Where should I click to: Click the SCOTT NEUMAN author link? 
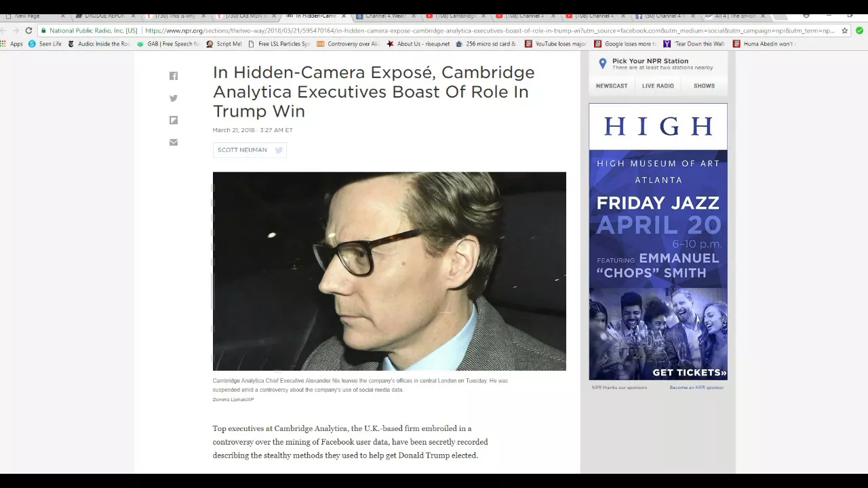click(x=242, y=150)
